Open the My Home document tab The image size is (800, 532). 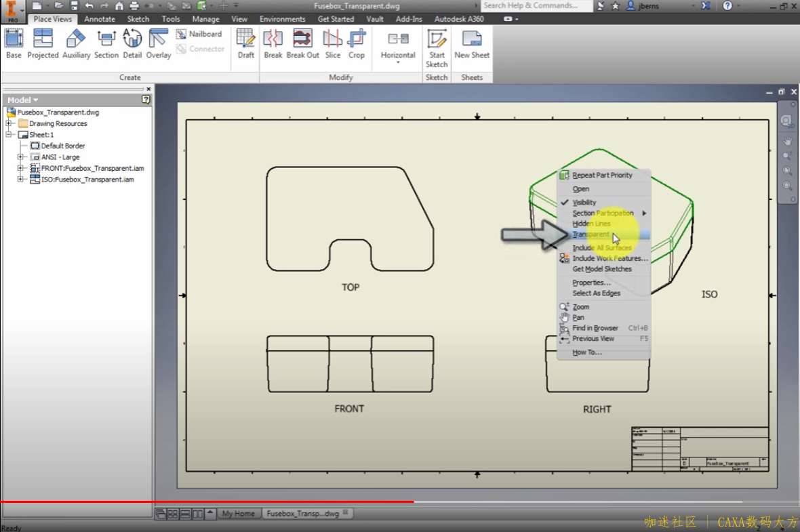[x=238, y=514]
